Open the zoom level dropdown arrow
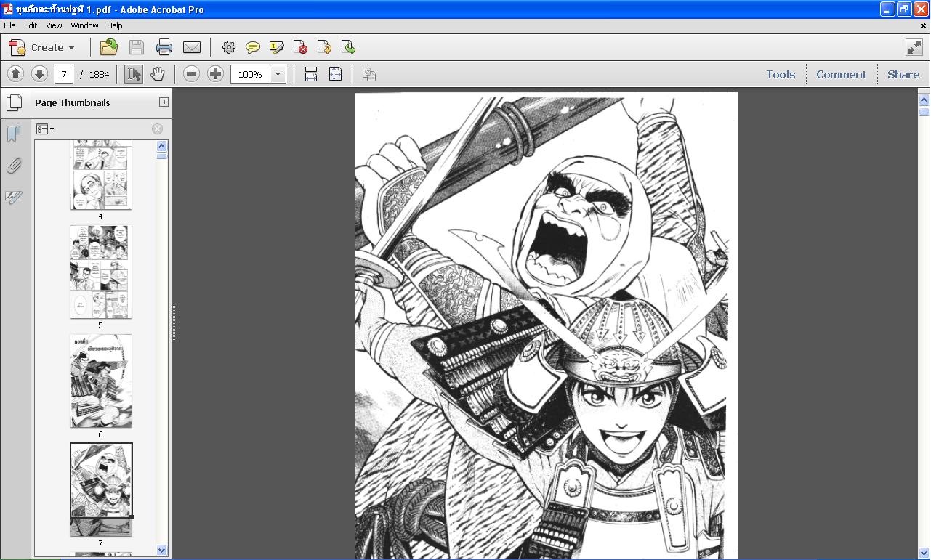The height and width of the screenshot is (560, 931). pyautogui.click(x=278, y=74)
